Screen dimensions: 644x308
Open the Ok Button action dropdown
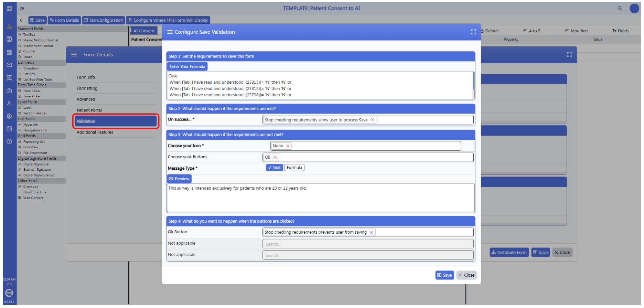pos(368,232)
